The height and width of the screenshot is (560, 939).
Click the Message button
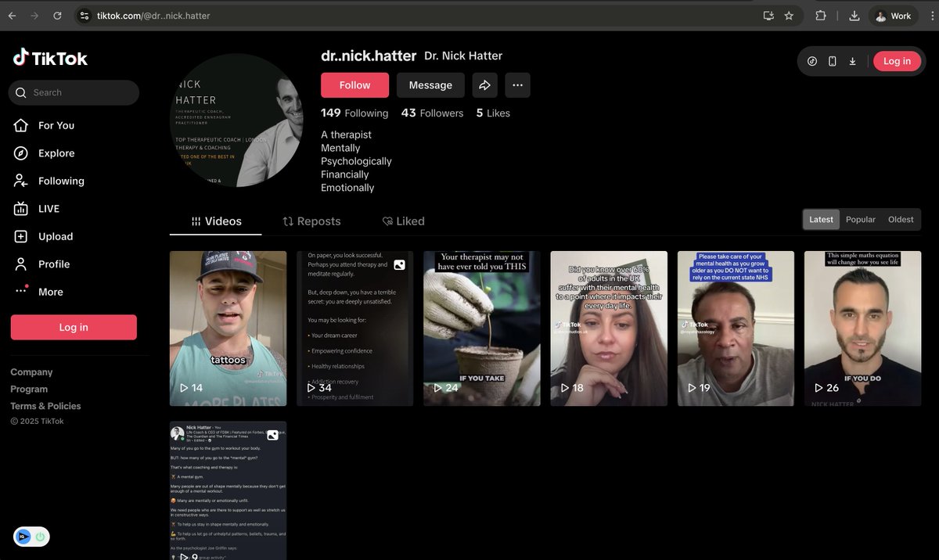[430, 85]
